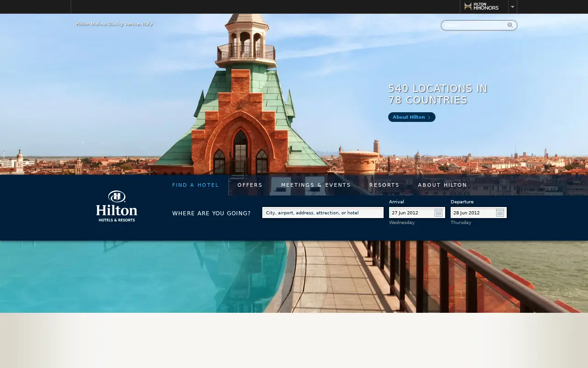Click the Thursday day text
Screen dimensions: 588x368
click(x=461, y=223)
